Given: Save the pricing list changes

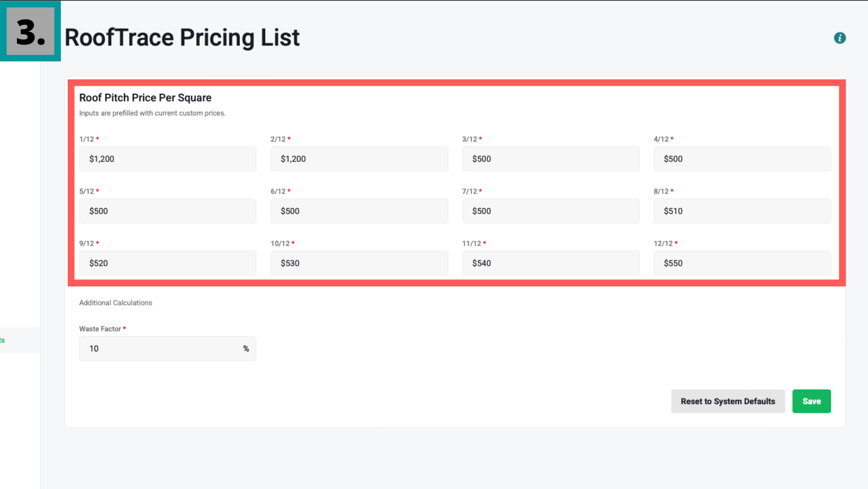Looking at the screenshot, I should point(811,401).
